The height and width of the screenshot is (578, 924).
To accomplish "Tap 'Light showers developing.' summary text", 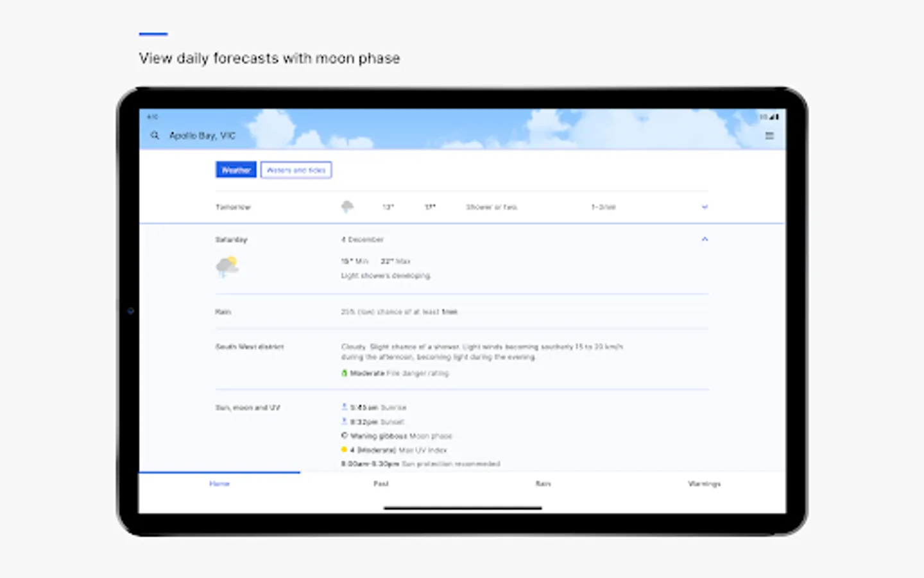I will pos(386,276).
